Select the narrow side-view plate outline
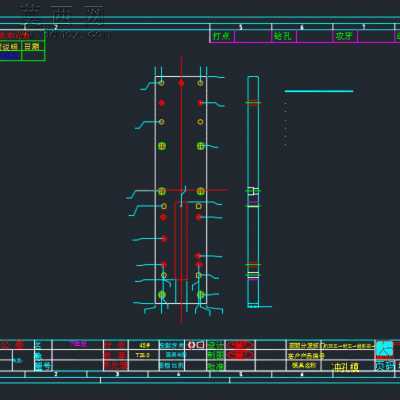 (x=253, y=191)
